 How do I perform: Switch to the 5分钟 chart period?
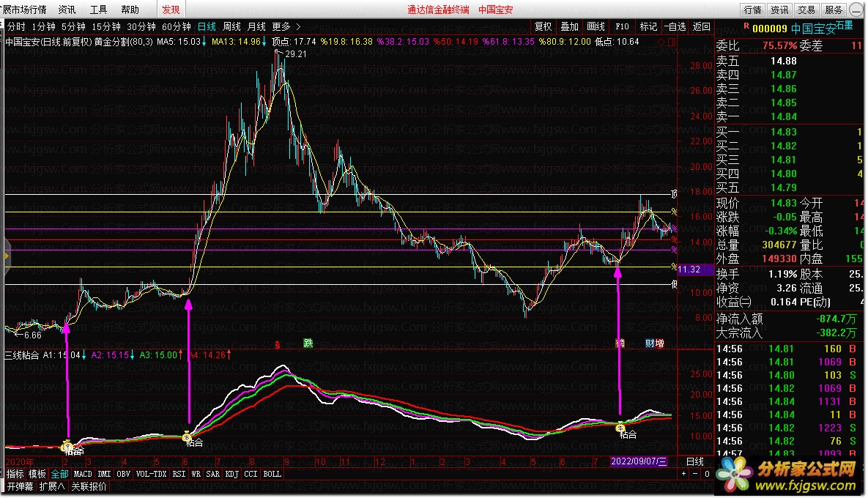73,26
